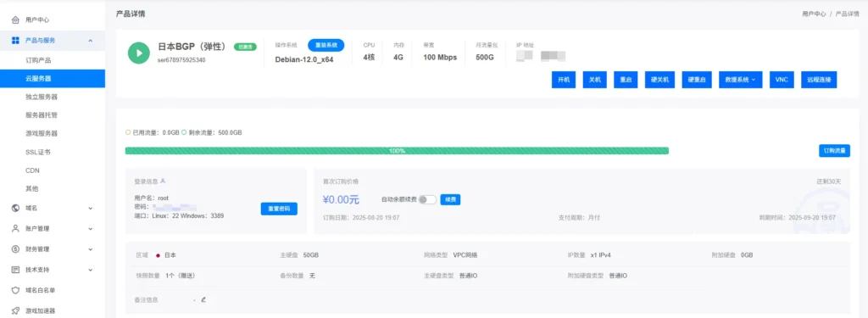The image size is (868, 318).
Task: Open 用户中心 home icon in sidebar
Action: (15, 20)
